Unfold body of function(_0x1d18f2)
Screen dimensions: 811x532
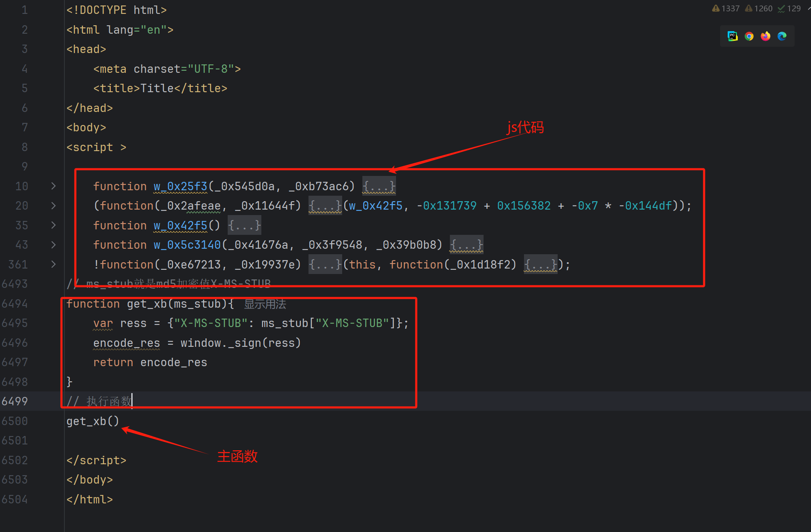[x=541, y=264]
